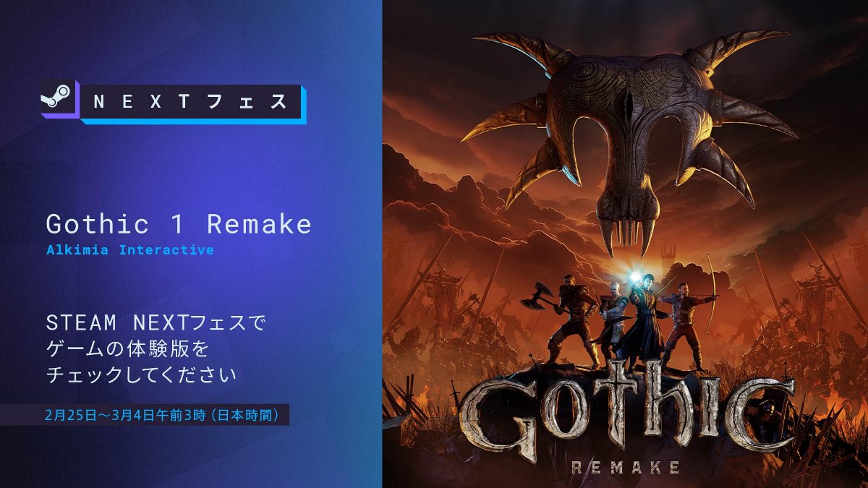Open the Alkimia Interactive developer name
This screenshot has height=488, width=868.
(130, 250)
